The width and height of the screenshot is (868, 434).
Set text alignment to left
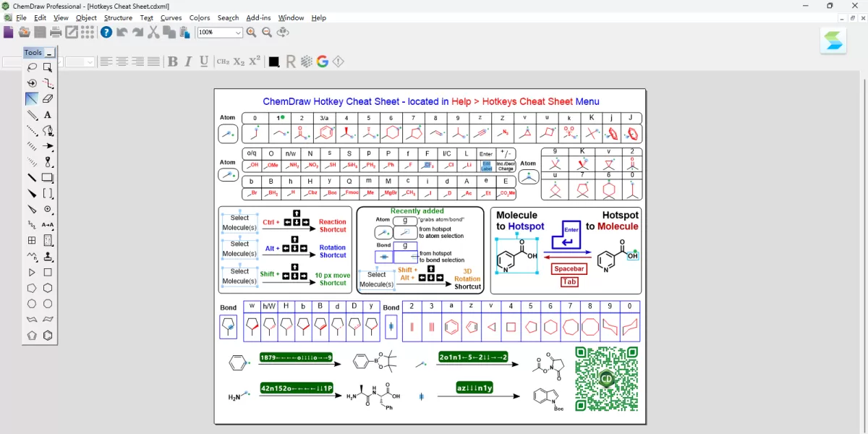coord(106,61)
